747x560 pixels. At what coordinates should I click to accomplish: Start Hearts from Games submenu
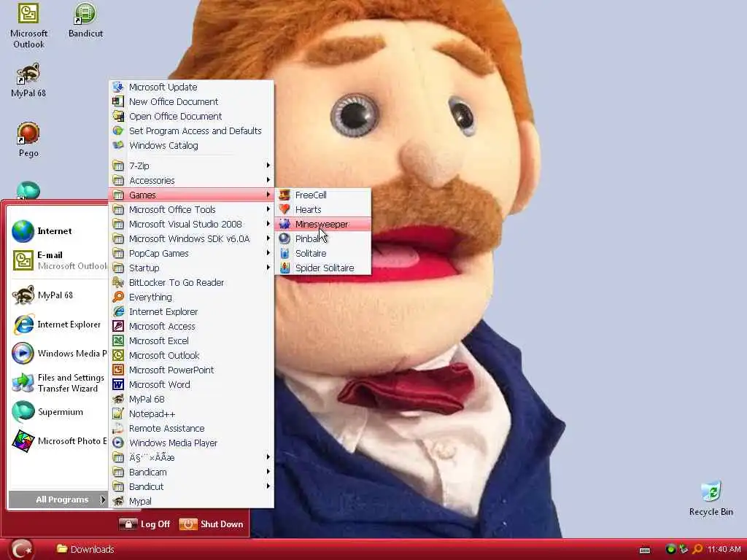coord(323,209)
